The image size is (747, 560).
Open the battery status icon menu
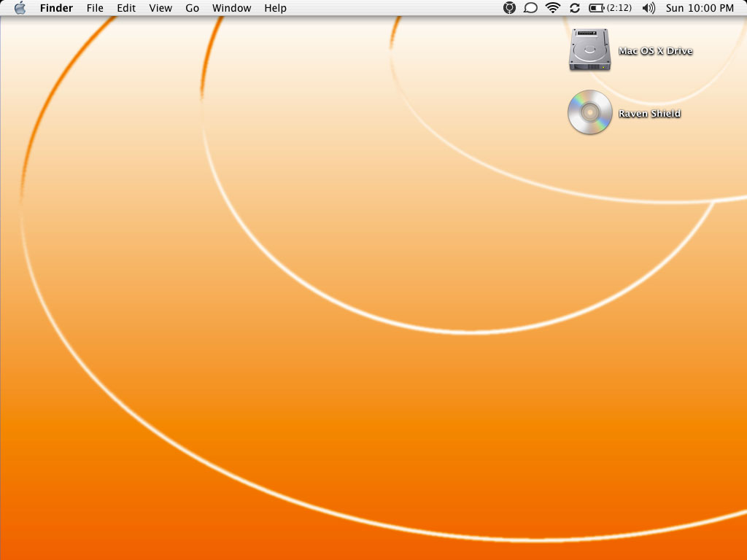point(597,8)
